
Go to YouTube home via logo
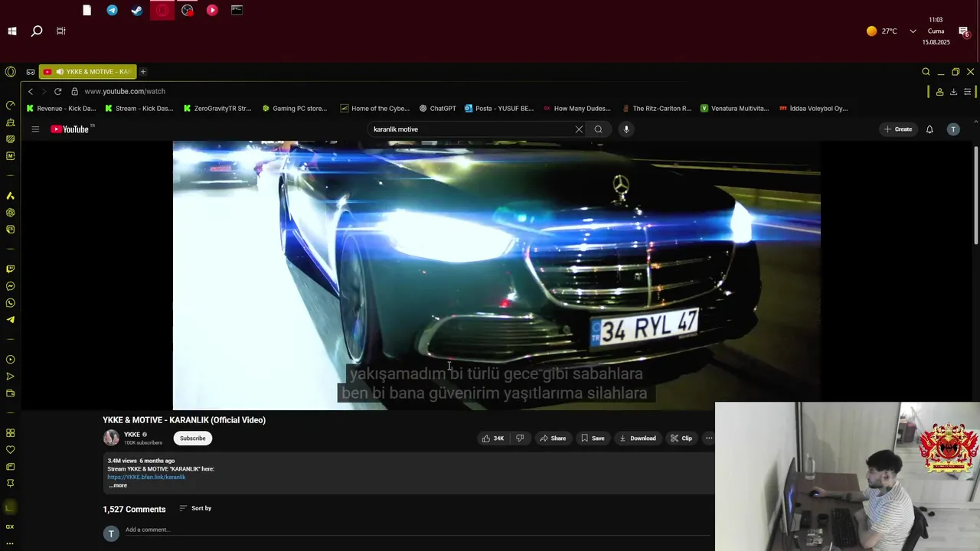tap(70, 129)
